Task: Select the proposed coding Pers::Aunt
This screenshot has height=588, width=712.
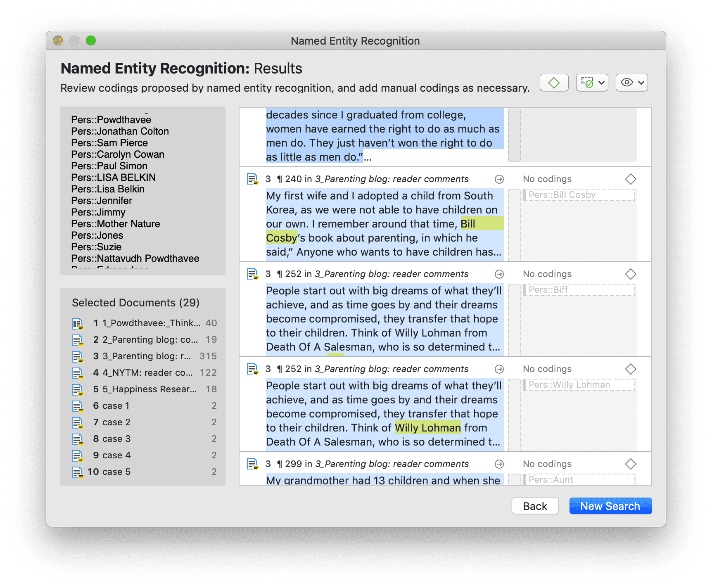Action: click(x=579, y=480)
